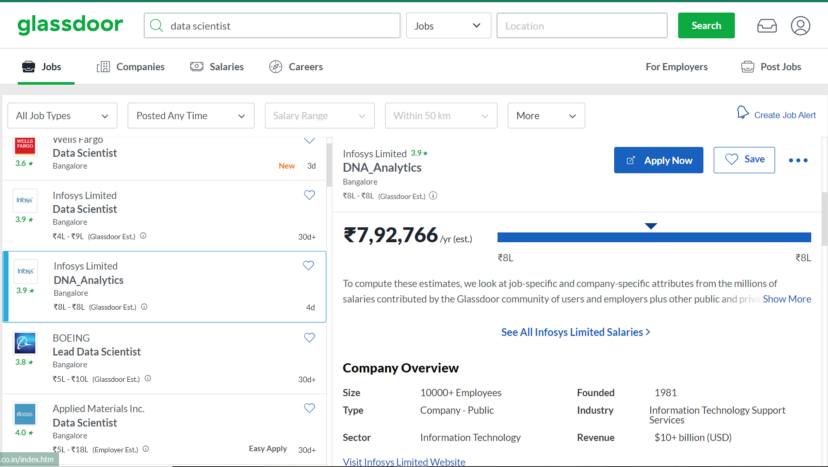
Task: Click the Create Job Alert bell icon
Action: 742,113
